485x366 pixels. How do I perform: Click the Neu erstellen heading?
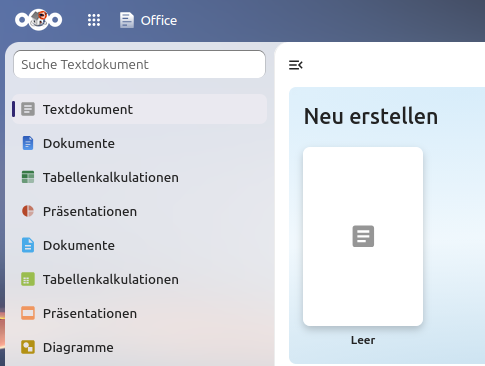(371, 116)
